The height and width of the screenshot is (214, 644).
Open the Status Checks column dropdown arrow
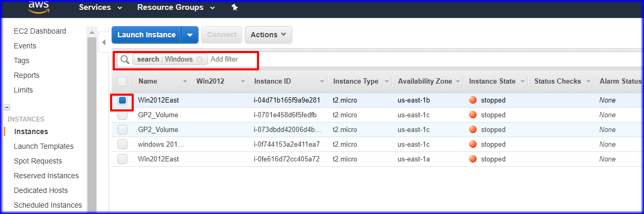588,81
